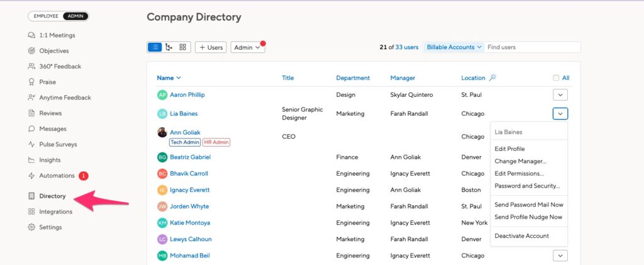Open the Admin dropdown menu
Viewport: 644px width, 265px height.
[248, 47]
